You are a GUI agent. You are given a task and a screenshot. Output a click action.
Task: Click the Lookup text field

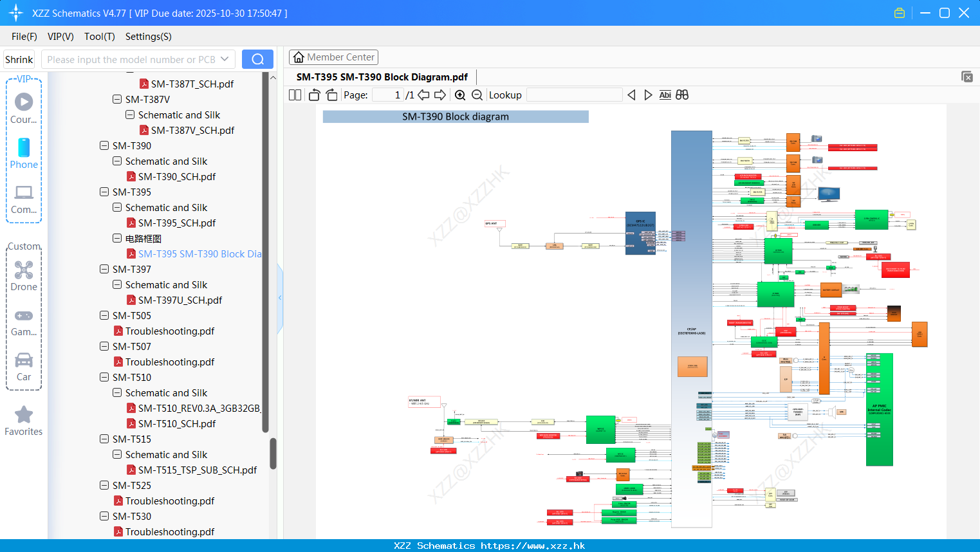pyautogui.click(x=574, y=95)
